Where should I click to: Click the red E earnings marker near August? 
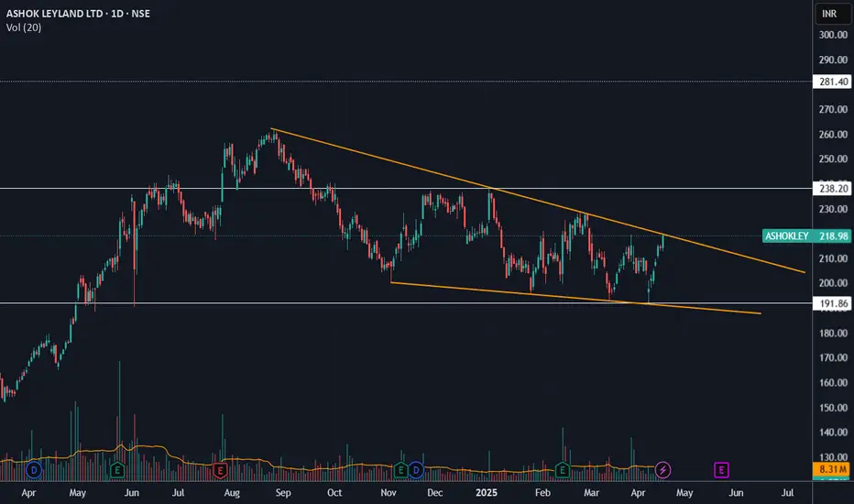[x=220, y=470]
